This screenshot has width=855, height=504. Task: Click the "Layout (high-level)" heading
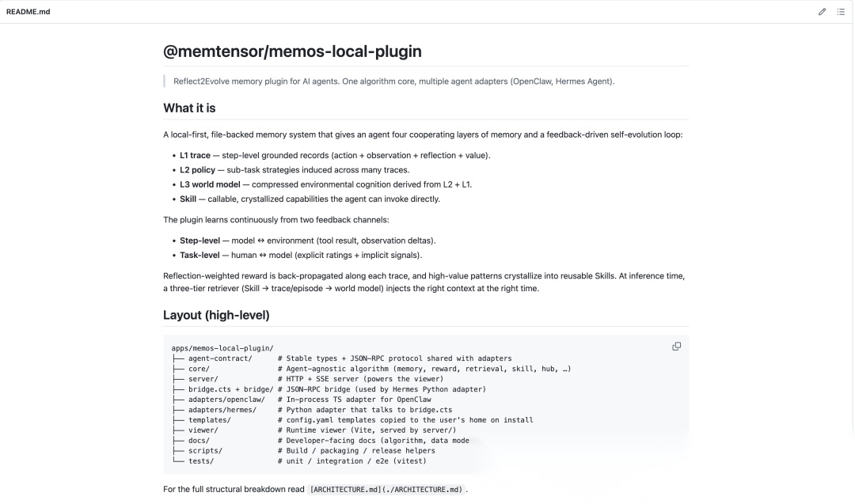coord(216,315)
